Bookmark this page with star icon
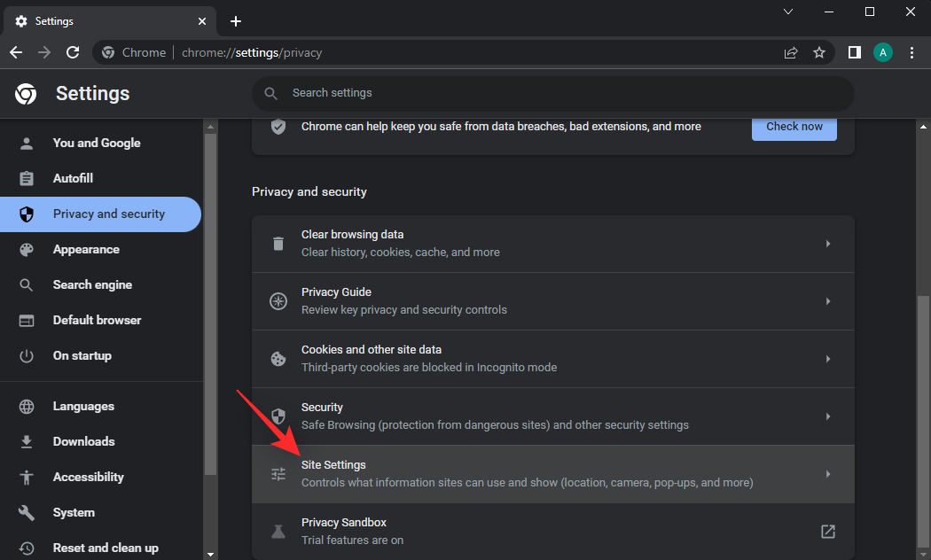This screenshot has width=931, height=560. pyautogui.click(x=819, y=52)
